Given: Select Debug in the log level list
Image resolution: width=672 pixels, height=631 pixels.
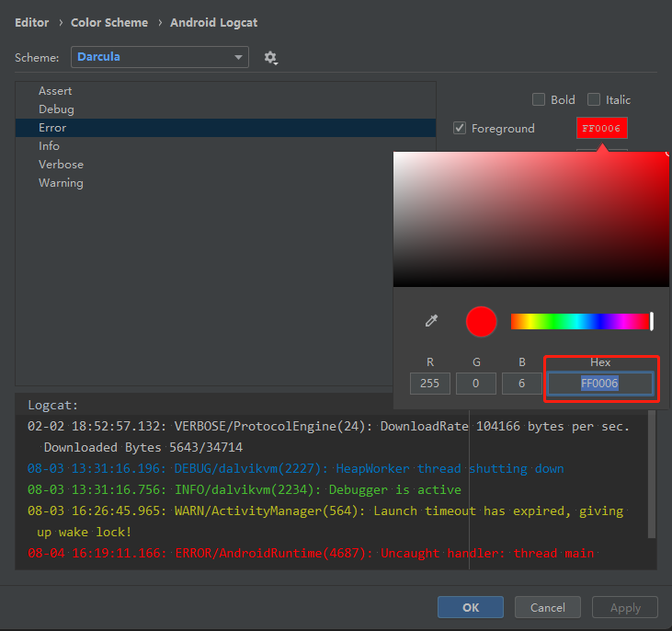Looking at the screenshot, I should pyautogui.click(x=225, y=109).
